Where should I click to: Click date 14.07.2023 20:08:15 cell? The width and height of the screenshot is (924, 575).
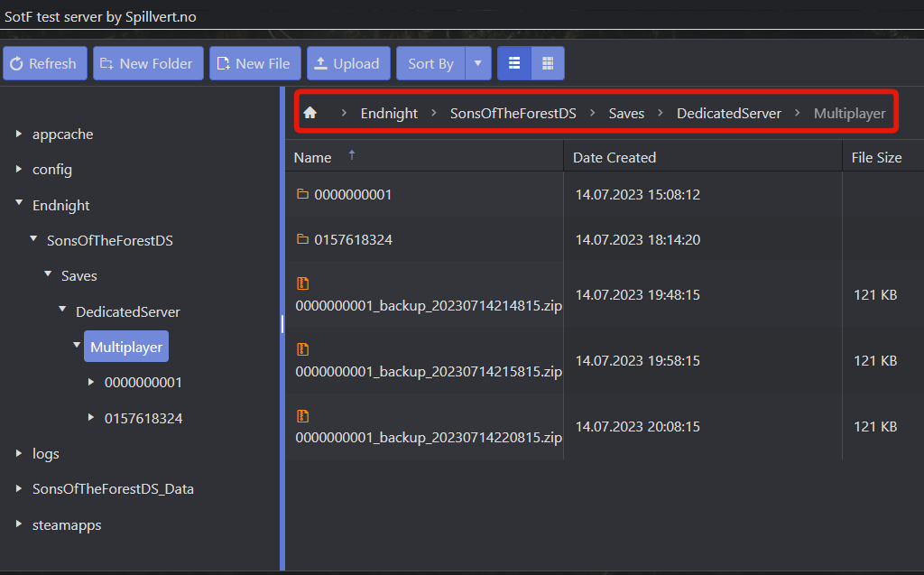[638, 427]
